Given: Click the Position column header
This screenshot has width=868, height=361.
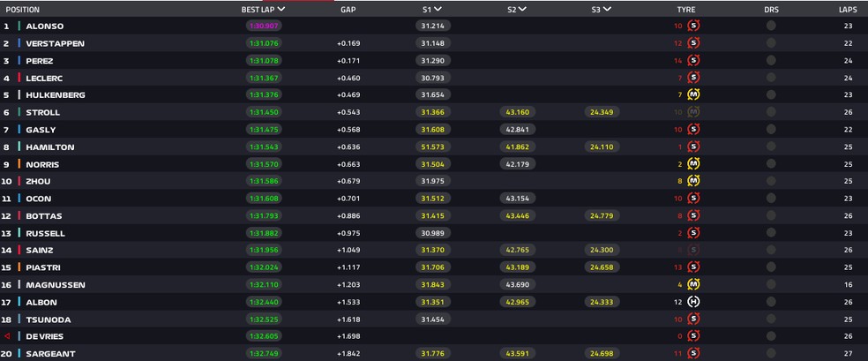Looking at the screenshot, I should pyautogui.click(x=23, y=10).
